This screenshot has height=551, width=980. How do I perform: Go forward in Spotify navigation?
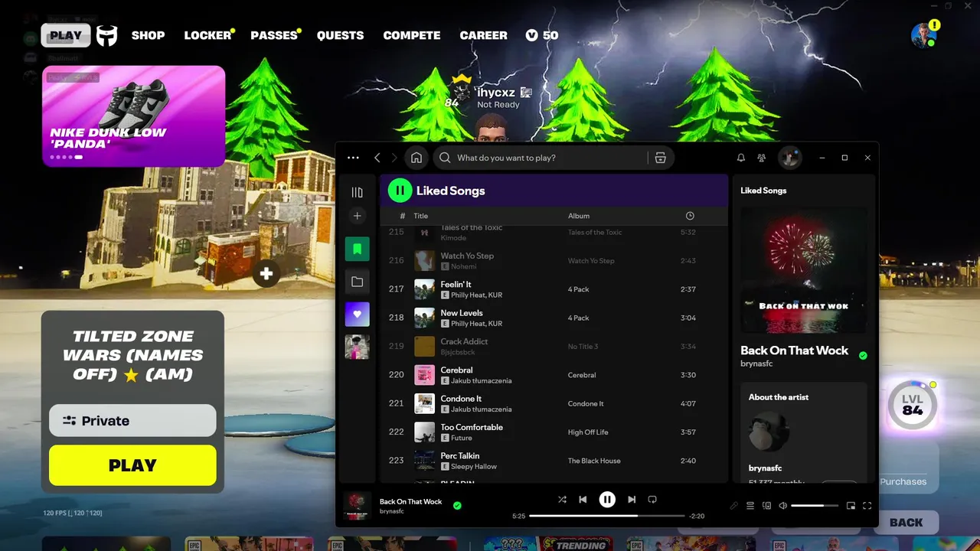394,158
